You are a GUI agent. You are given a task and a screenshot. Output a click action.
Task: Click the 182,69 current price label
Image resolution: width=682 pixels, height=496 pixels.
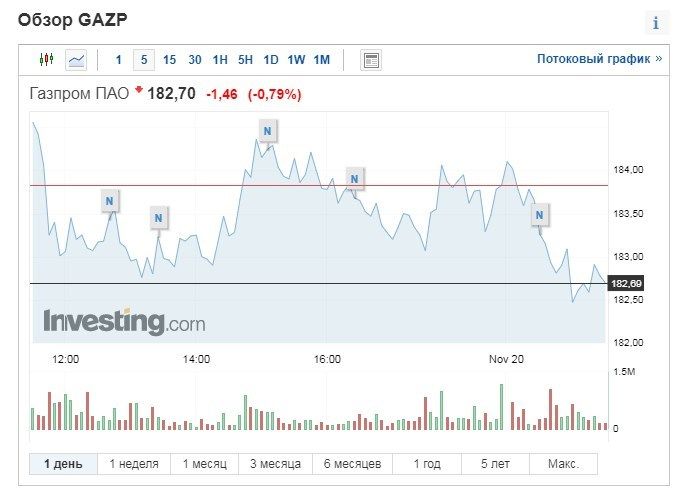tap(627, 284)
